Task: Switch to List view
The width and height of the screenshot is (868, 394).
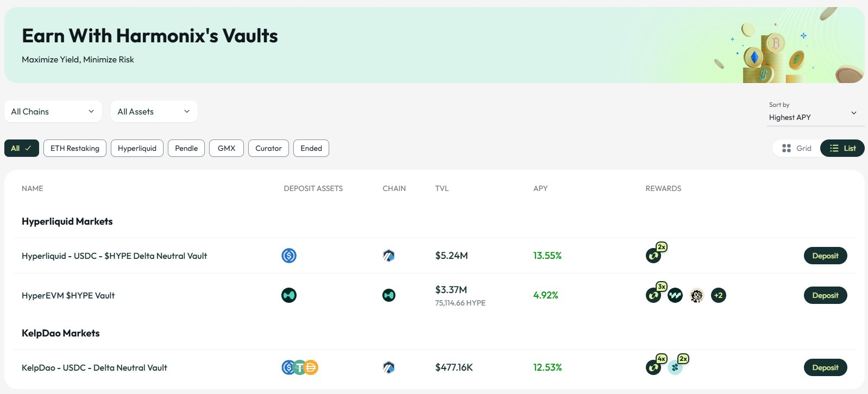Action: (842, 148)
